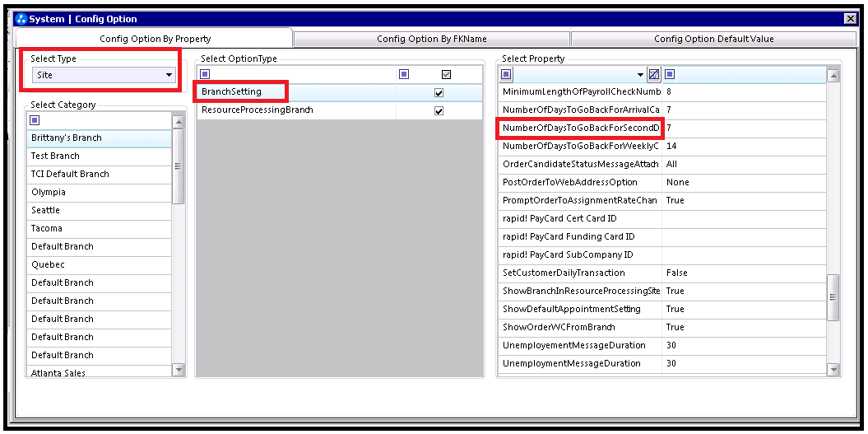This screenshot has height=434, width=868.
Task: Close the Config Option window
Action: click(x=850, y=19)
